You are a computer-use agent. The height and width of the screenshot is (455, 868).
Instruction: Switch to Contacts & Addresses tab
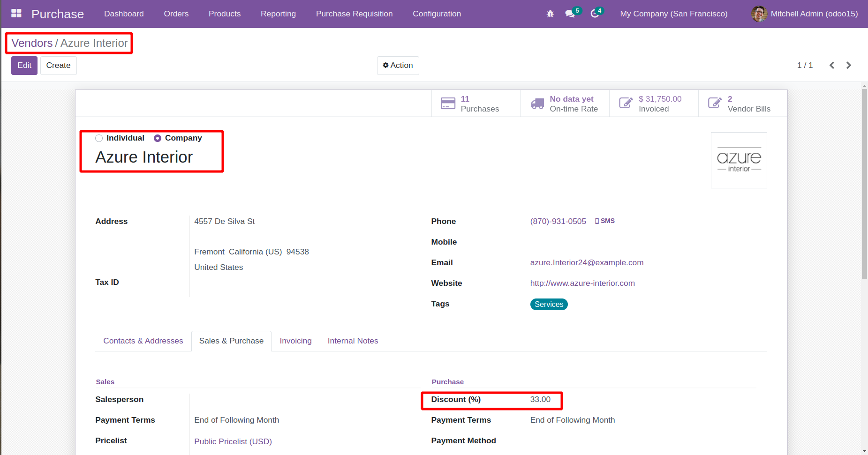tap(143, 341)
